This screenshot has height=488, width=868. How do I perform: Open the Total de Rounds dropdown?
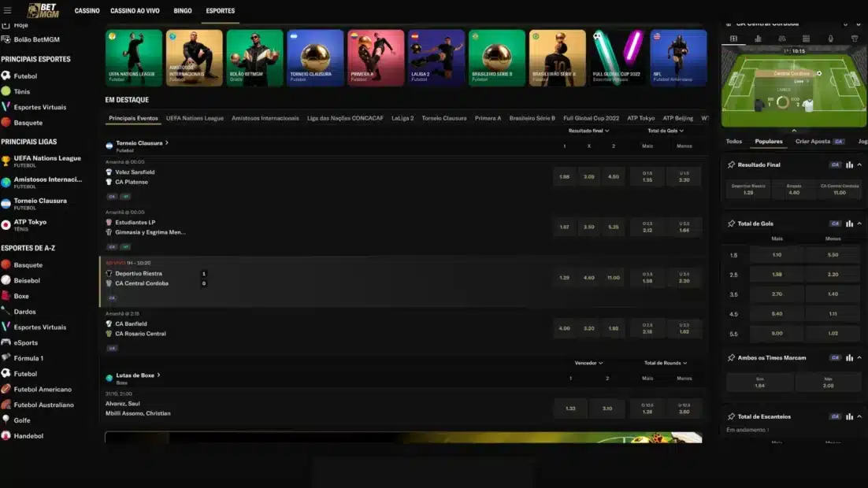666,363
